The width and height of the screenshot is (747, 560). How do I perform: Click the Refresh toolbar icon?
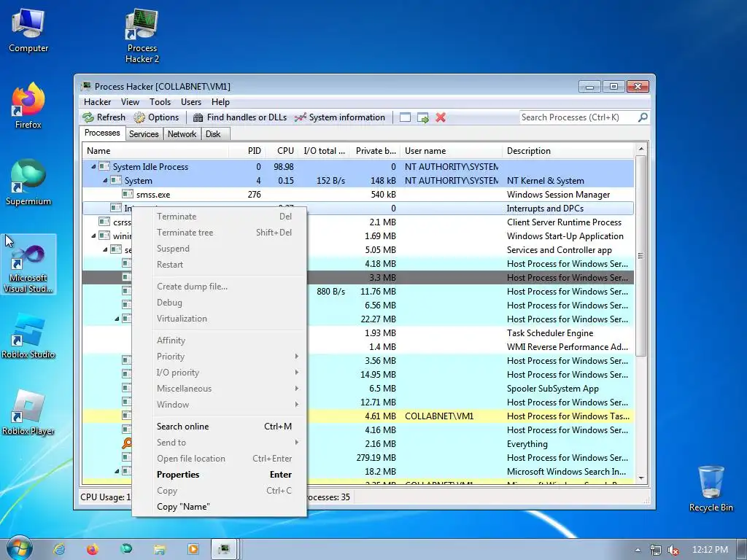[x=88, y=117]
